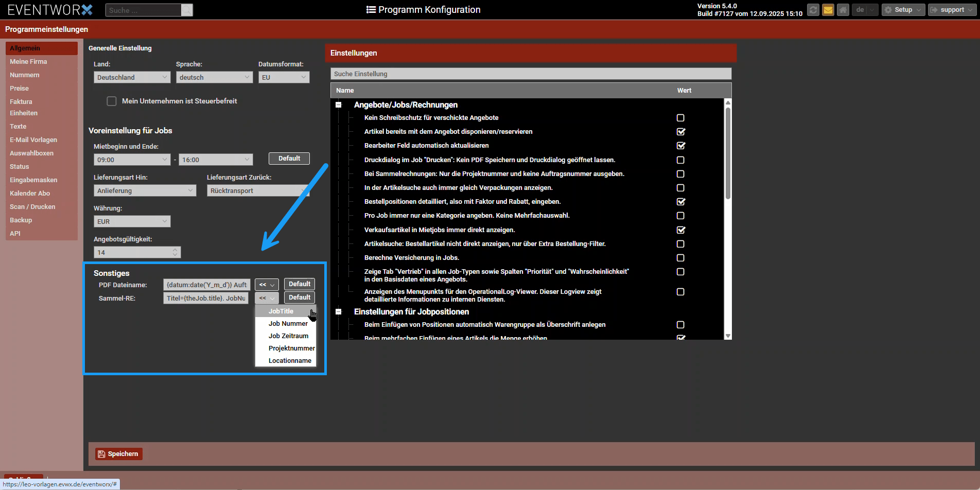This screenshot has height=490, width=980.
Task: Click the Speichern button
Action: point(118,454)
